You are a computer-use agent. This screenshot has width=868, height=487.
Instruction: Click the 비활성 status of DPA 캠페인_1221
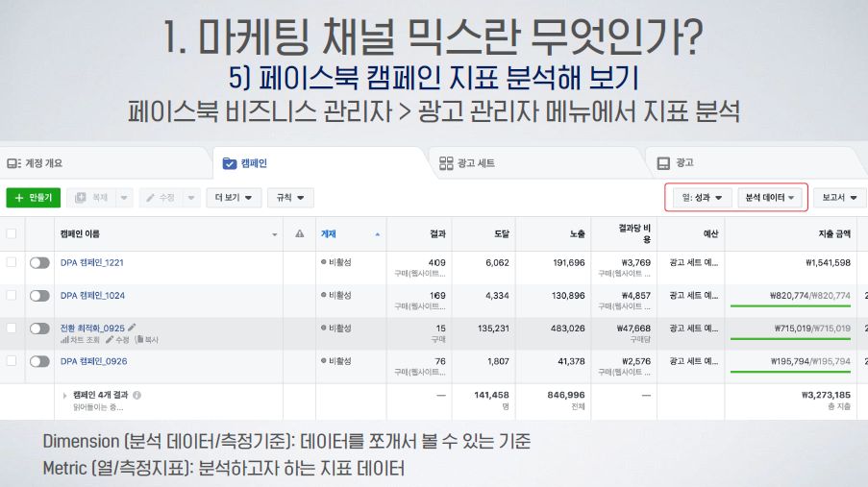point(336,262)
